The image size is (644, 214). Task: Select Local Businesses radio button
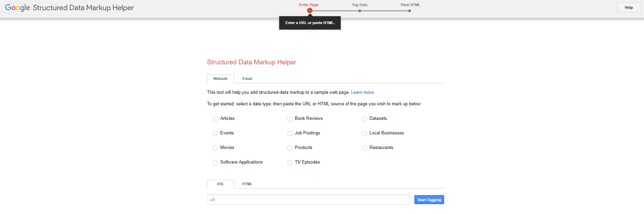pos(364,133)
